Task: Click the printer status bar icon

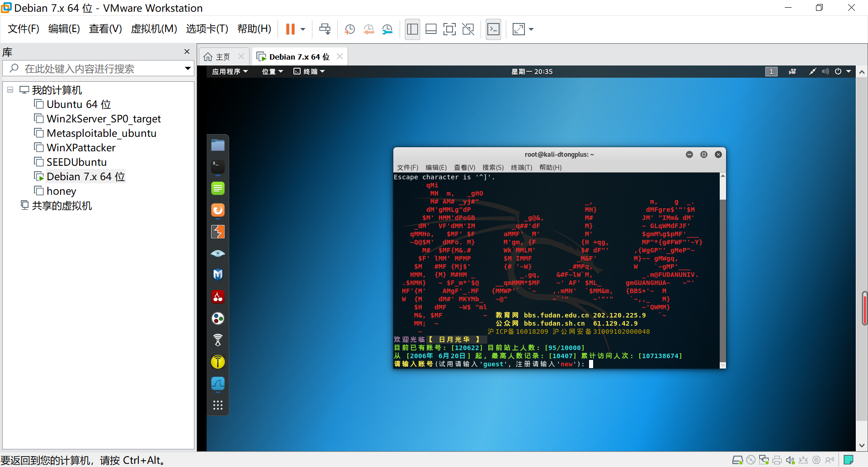Action: coord(777,460)
